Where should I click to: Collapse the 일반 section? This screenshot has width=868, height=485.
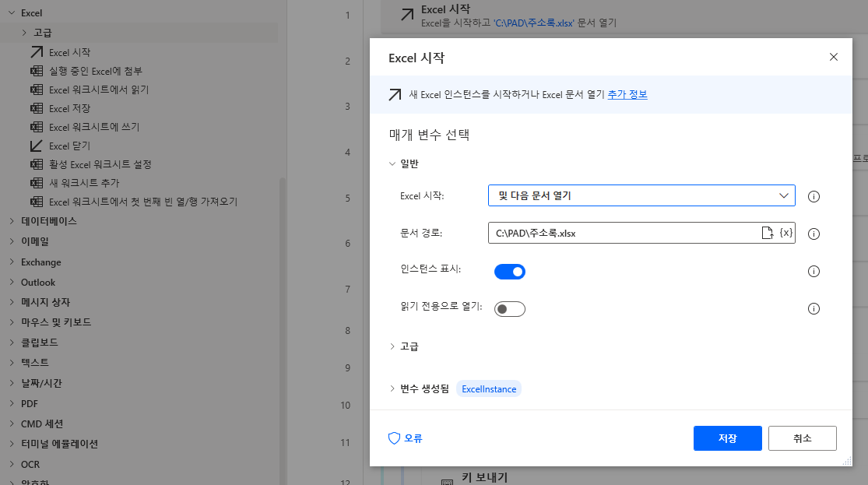tap(392, 164)
